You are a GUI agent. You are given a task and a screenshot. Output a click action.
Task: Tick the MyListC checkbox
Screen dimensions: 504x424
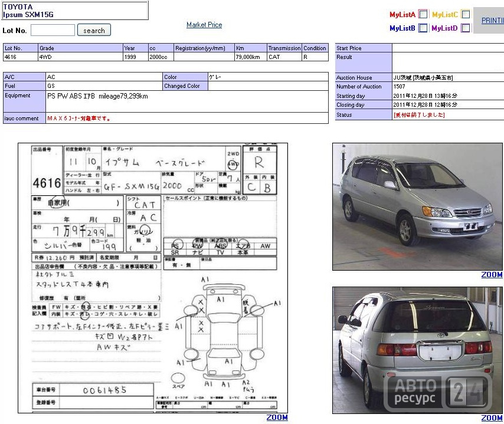466,14
